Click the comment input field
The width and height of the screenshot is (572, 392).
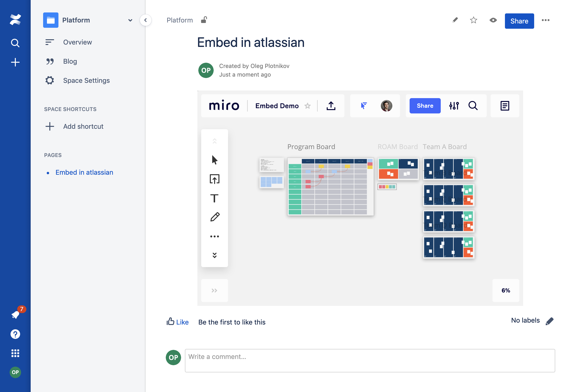[x=370, y=360]
